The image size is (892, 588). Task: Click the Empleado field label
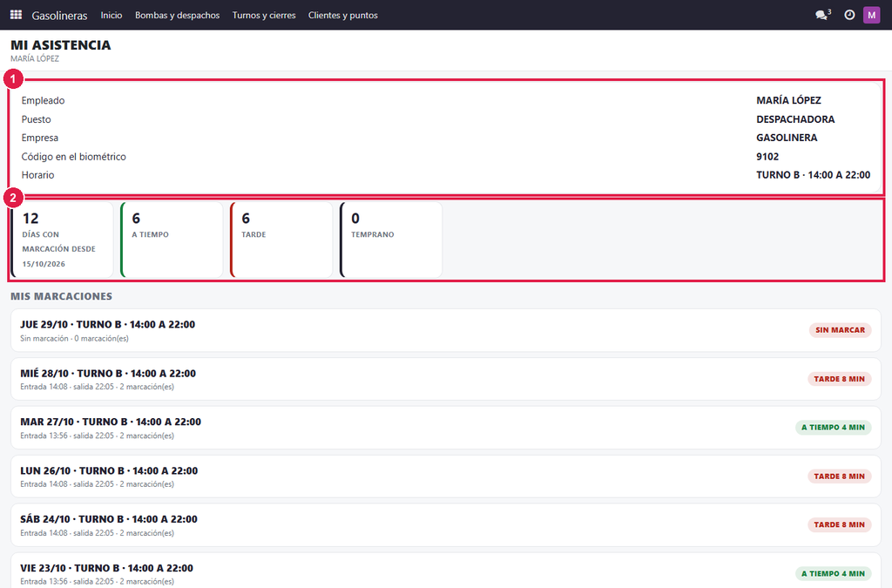[44, 100]
